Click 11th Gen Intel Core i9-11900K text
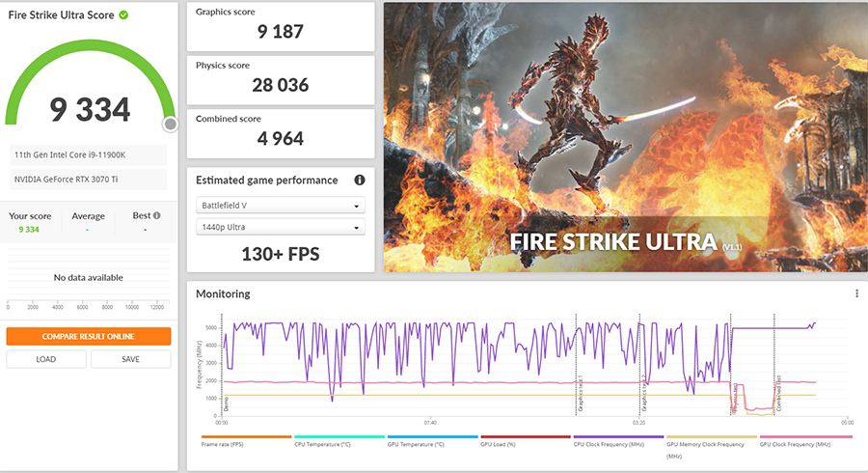 [69, 155]
